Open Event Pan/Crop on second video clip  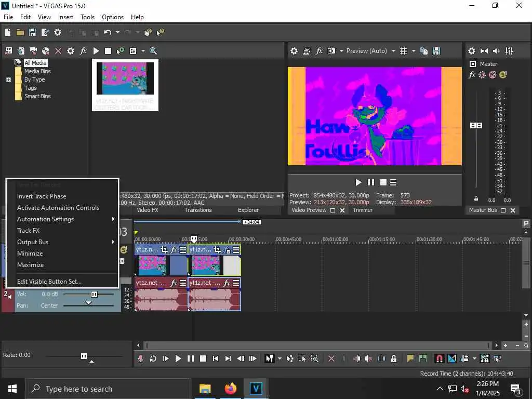(217, 250)
